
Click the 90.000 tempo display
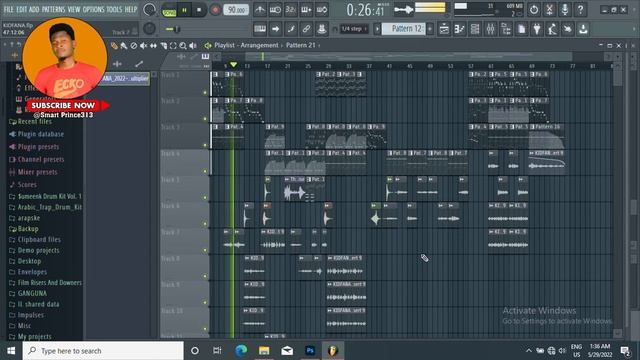[236, 10]
